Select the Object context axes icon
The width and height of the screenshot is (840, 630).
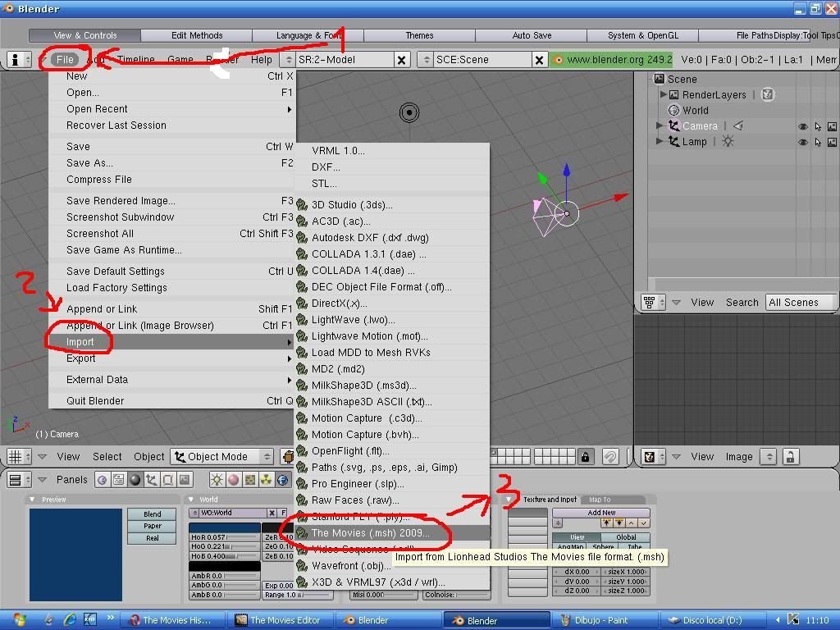(x=152, y=479)
